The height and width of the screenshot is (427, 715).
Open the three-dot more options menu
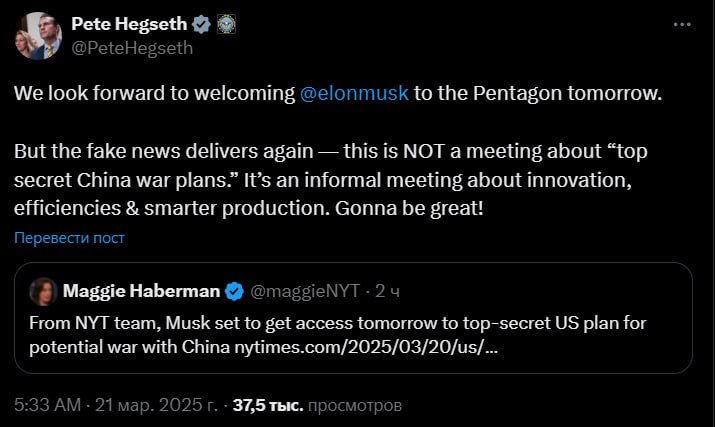(x=682, y=23)
